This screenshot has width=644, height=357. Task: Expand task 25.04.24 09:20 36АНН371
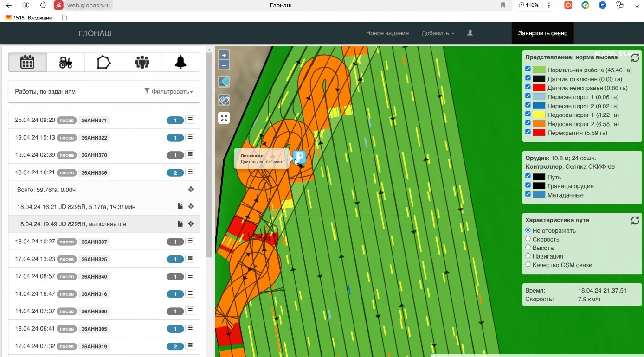coord(104,120)
